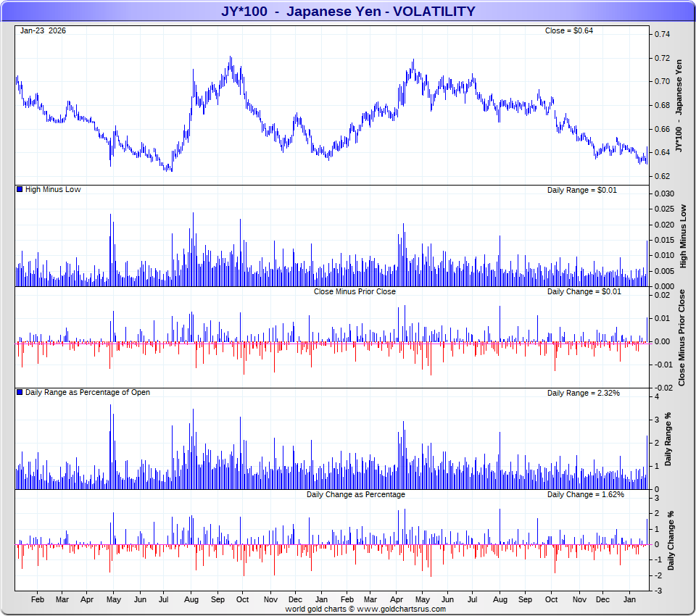Click the first 'Apr' label on the time axis
Viewport: 696px width, 616px height.
click(87, 599)
